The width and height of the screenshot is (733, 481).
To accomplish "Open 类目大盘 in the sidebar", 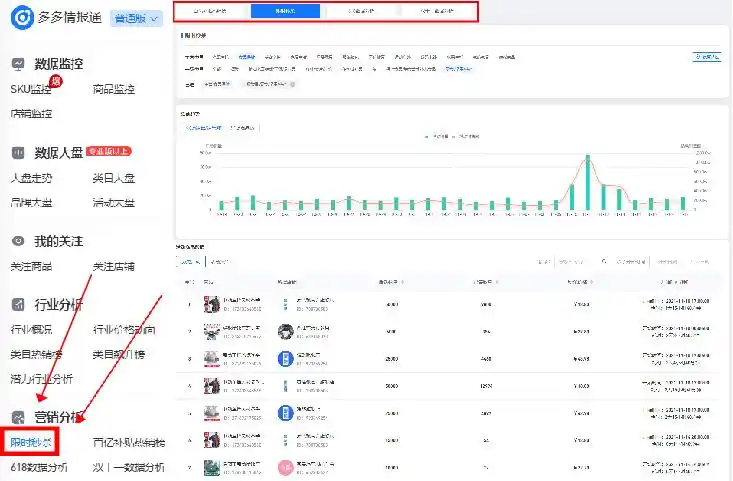I will tap(113, 178).
